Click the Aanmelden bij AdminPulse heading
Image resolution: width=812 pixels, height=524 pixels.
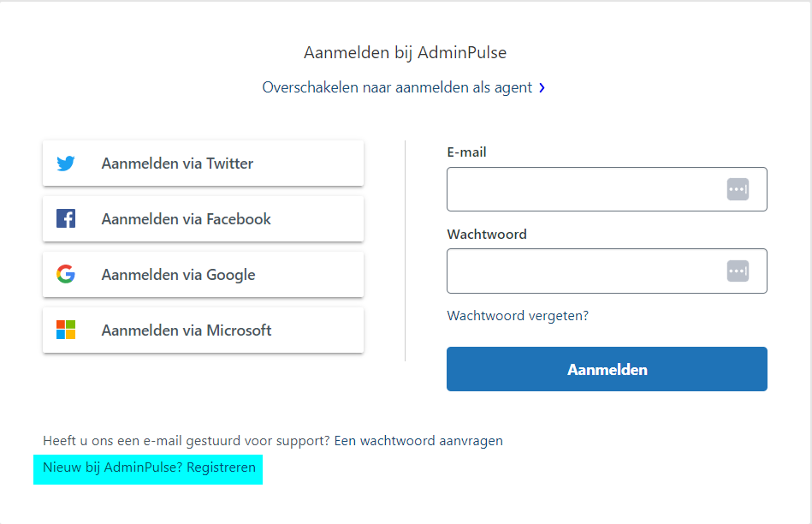(405, 52)
